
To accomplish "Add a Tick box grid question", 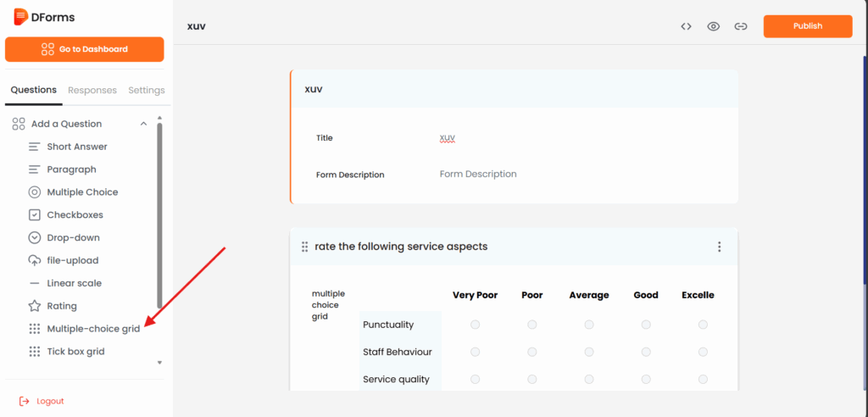I will (75, 352).
